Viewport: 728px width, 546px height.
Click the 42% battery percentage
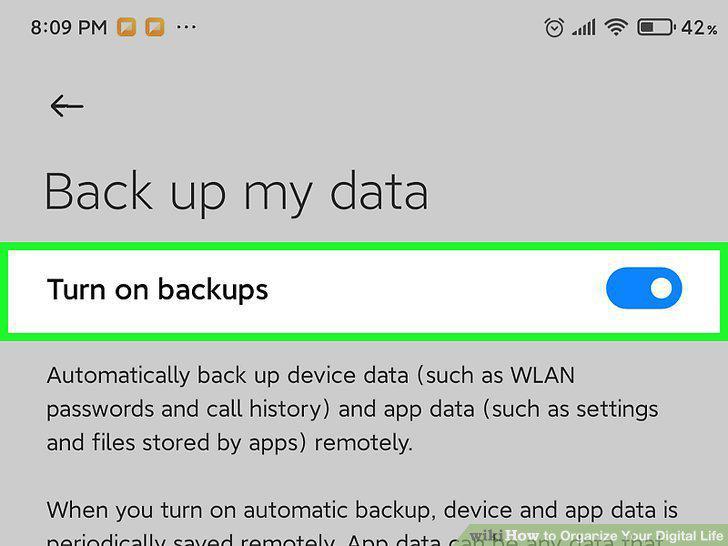click(x=699, y=27)
